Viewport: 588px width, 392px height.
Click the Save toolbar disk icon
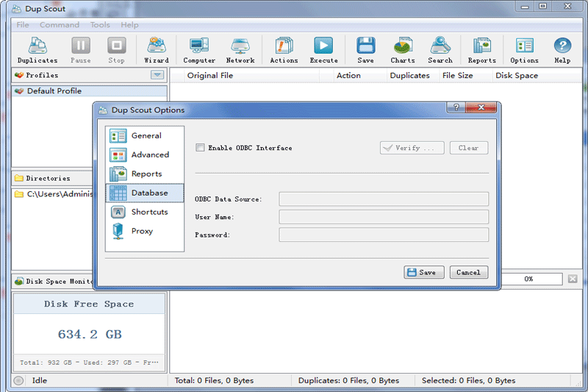(365, 50)
